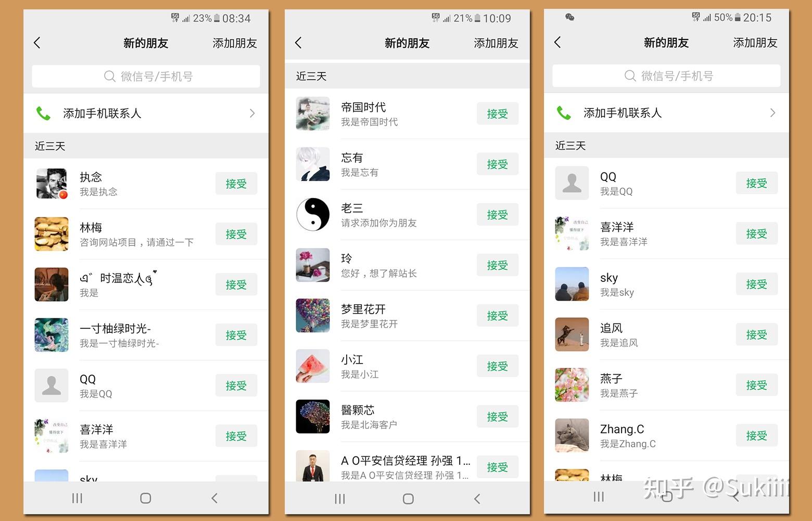Tap the green phone icon in the right screen
This screenshot has height=521, width=812.
point(564,113)
